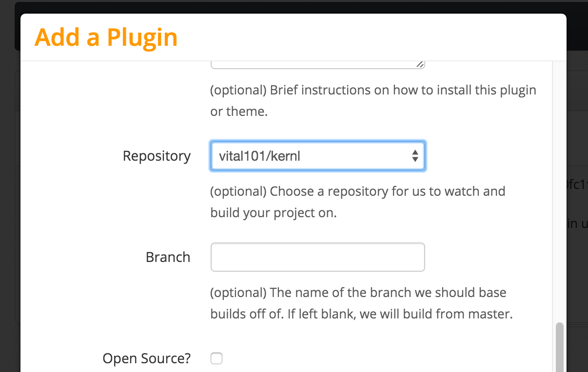
Task: Click the textarea resize grip icon
Action: pos(420,64)
